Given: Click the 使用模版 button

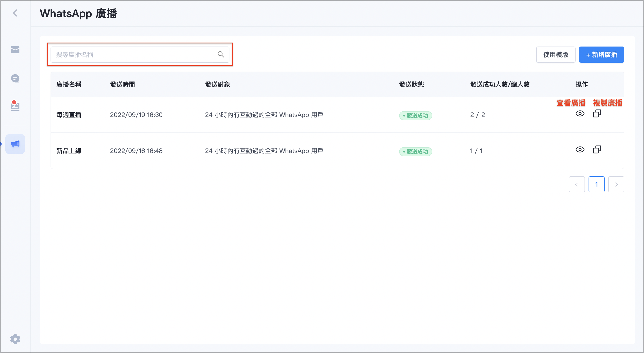Looking at the screenshot, I should (556, 55).
